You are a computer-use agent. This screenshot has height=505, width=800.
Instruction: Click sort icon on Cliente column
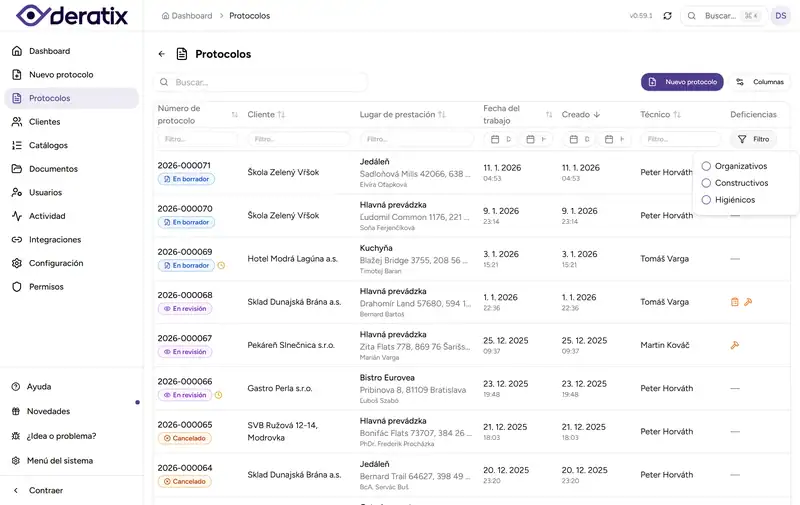[x=281, y=115]
